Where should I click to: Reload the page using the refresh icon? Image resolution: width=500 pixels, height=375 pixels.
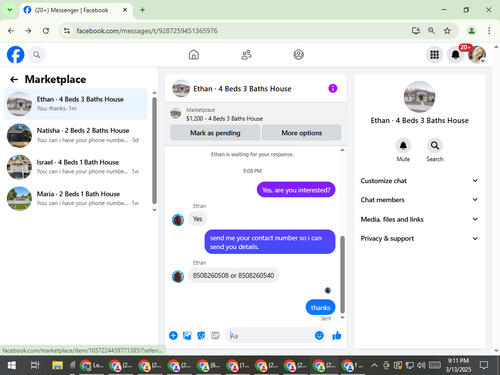pyautogui.click(x=46, y=31)
